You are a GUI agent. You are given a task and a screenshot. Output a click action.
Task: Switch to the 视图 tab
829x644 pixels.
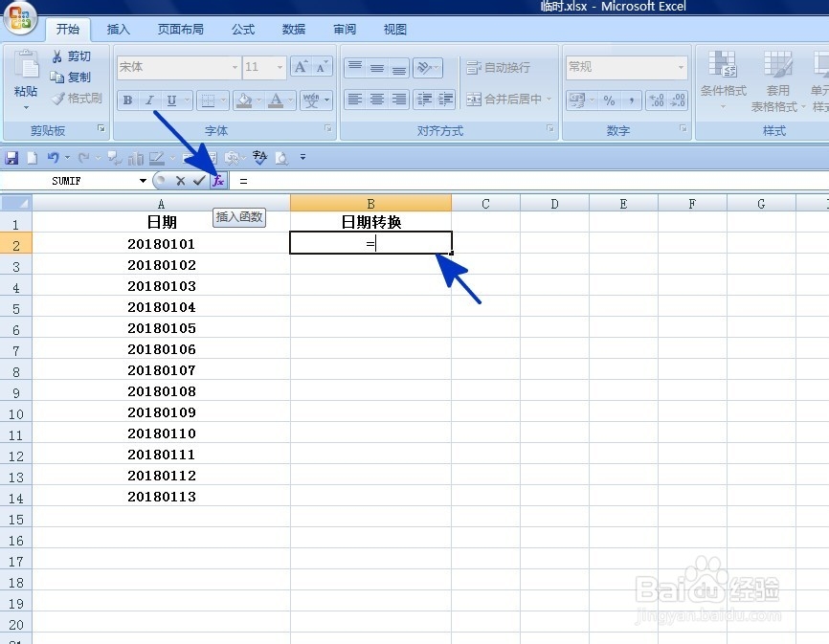click(395, 29)
